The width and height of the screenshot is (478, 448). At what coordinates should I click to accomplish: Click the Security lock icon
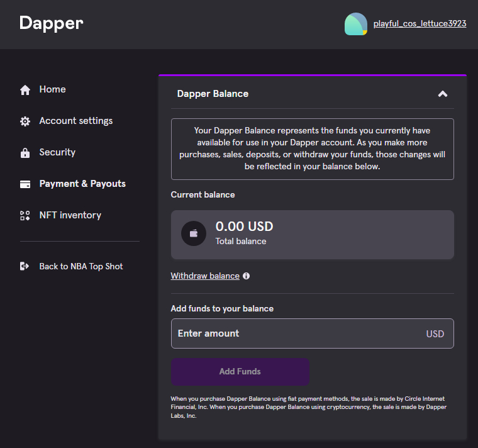tap(25, 153)
